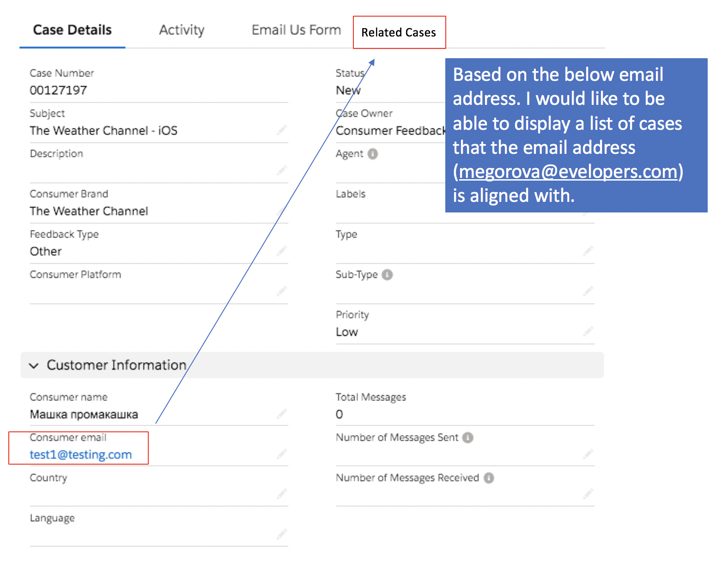728x569 pixels.
Task: Collapse the Customer Information section
Action: [34, 366]
